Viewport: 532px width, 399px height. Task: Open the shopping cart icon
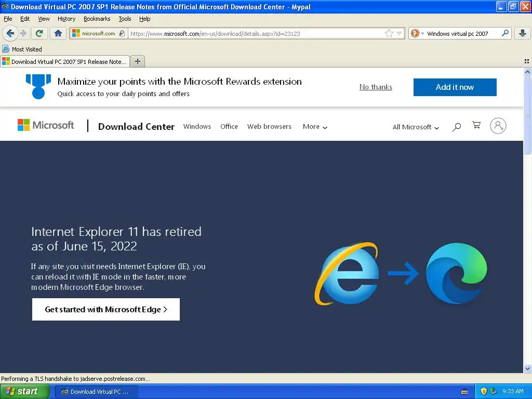(x=476, y=125)
